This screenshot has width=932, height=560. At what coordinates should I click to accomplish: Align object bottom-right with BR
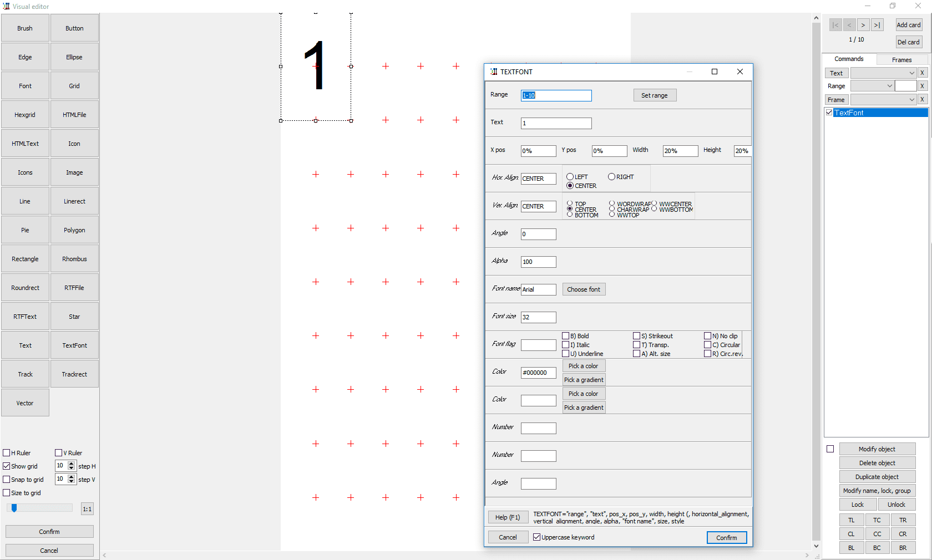pos(903,548)
